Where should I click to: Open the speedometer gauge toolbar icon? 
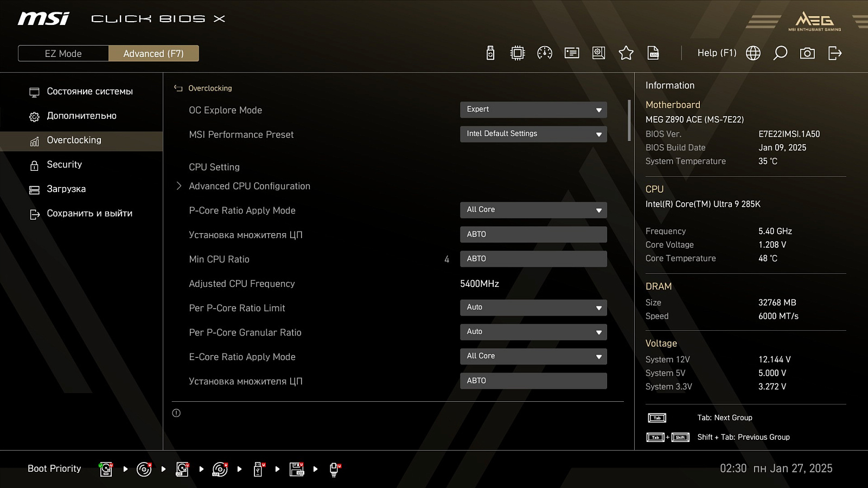(545, 53)
